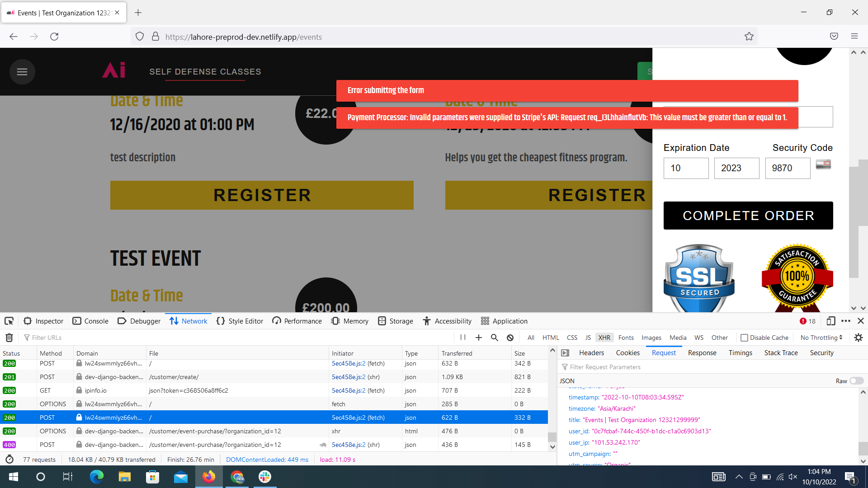Toggle responsive design mode icon
This screenshot has width=868, height=488.
830,321
